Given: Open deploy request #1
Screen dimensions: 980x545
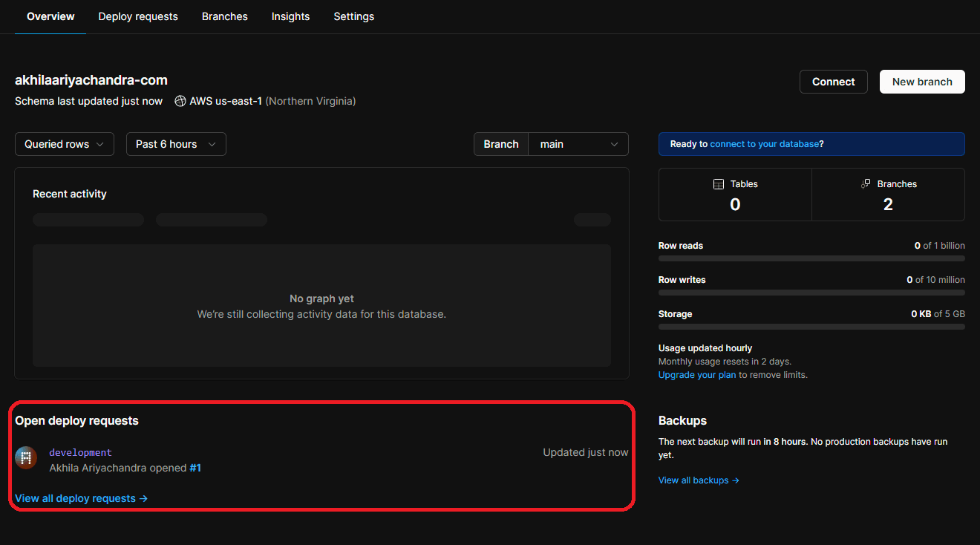Looking at the screenshot, I should click(x=195, y=468).
